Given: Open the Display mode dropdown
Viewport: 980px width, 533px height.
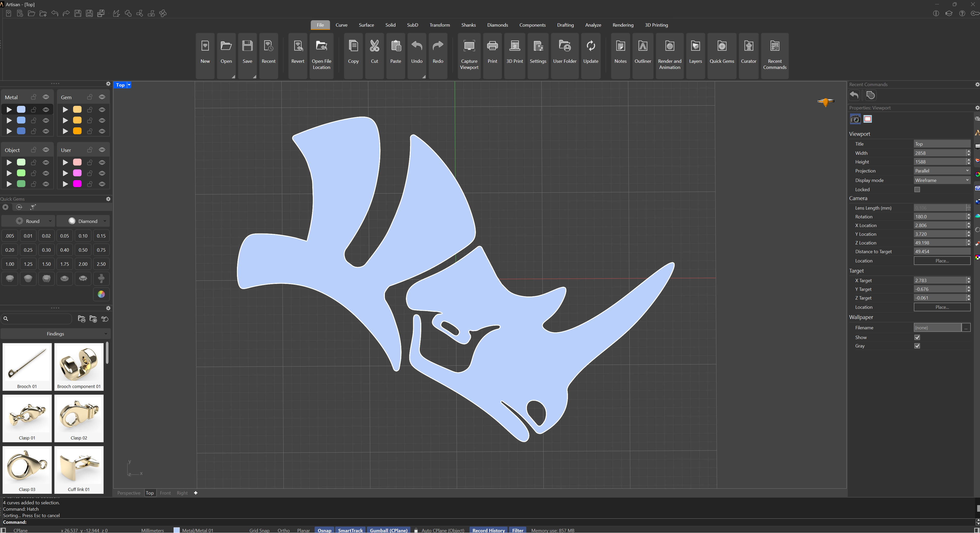Looking at the screenshot, I should [x=942, y=180].
